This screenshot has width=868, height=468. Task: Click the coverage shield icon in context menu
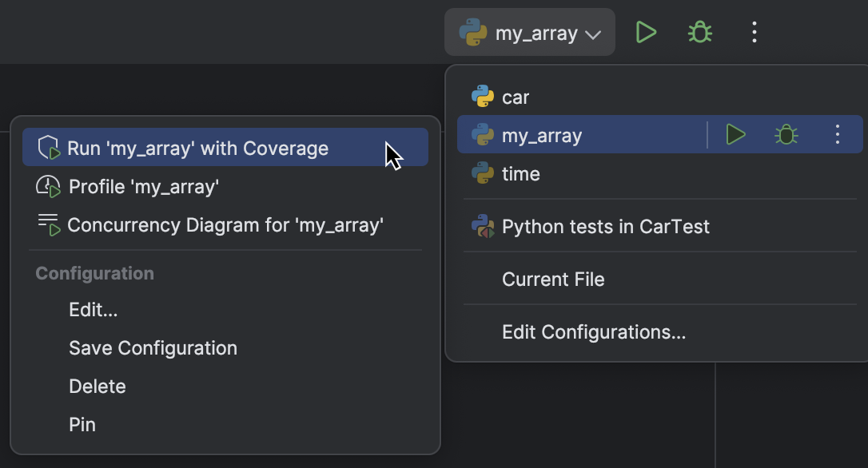[50, 148]
